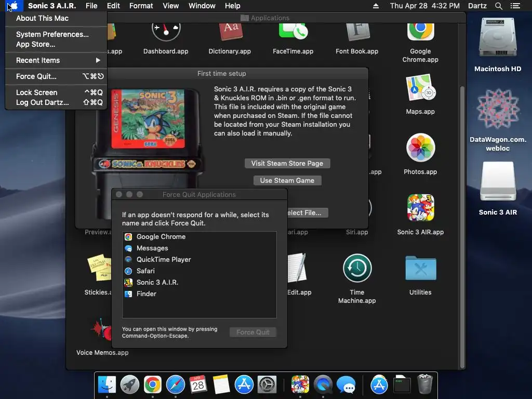Select Finder in Force Quit list

pyautogui.click(x=199, y=294)
